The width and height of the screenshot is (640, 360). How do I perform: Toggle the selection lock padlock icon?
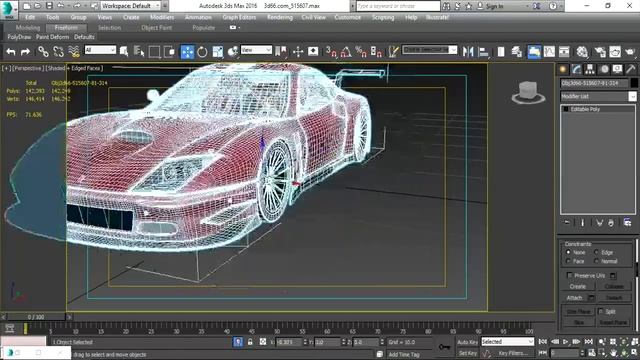tap(250, 342)
